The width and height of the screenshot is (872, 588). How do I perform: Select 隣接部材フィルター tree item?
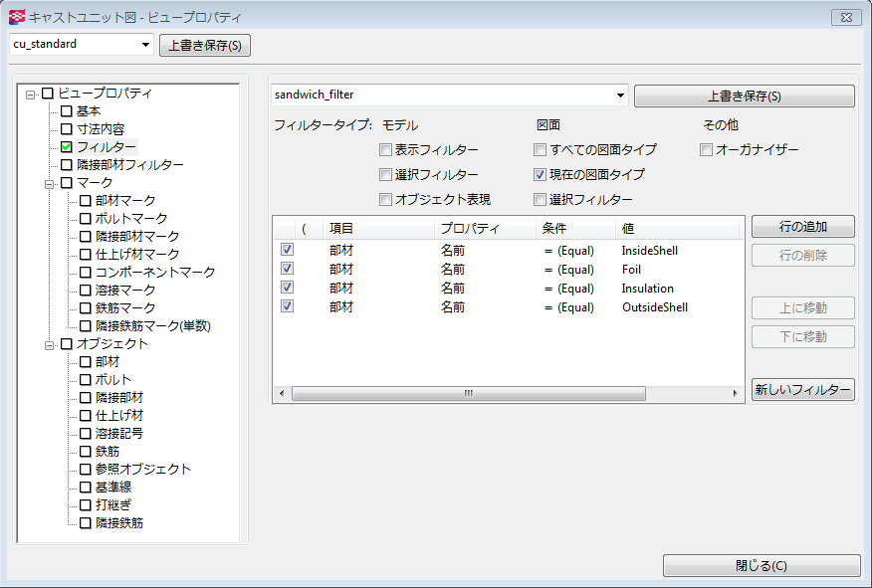tap(129, 165)
